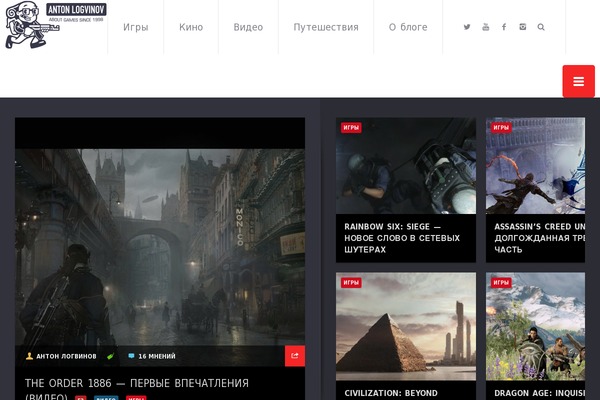Open the Rainbow Six: Siege article title

tap(402, 238)
